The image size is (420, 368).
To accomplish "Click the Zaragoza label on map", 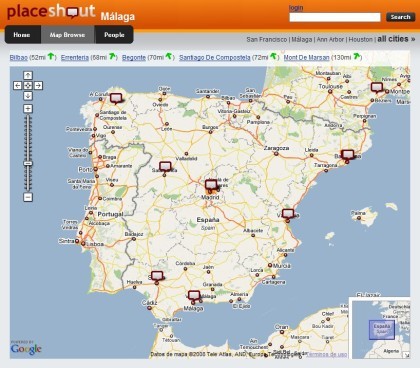I will 276,148.
